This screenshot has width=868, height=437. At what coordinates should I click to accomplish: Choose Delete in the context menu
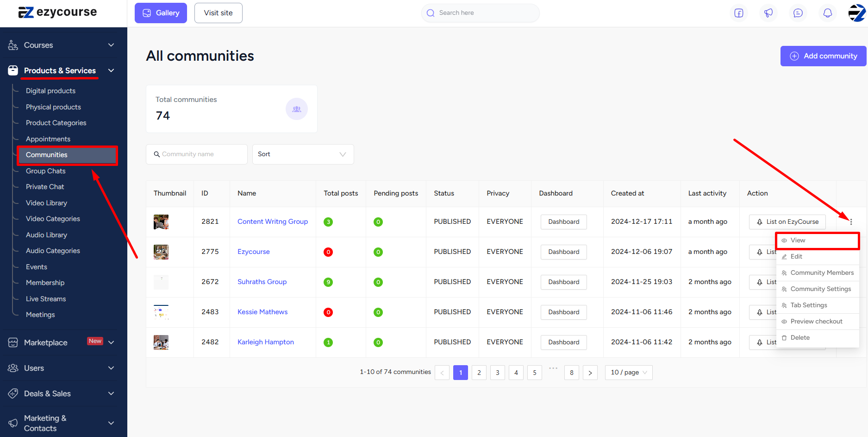818,338
